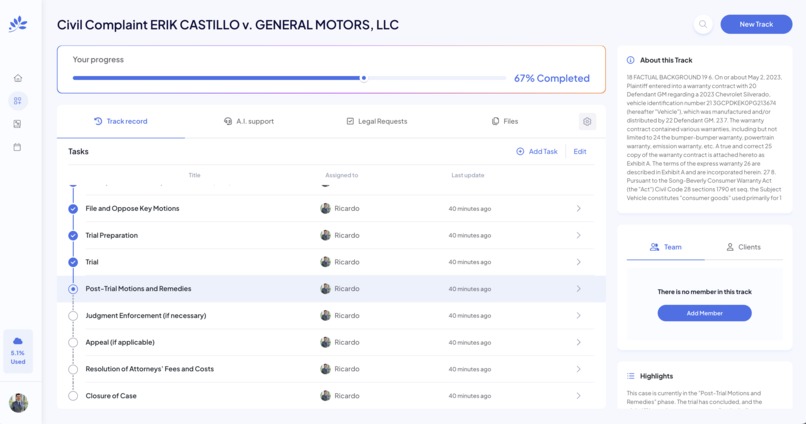Image resolution: width=806 pixels, height=424 pixels.
Task: Click the Add Member button
Action: pyautogui.click(x=704, y=313)
